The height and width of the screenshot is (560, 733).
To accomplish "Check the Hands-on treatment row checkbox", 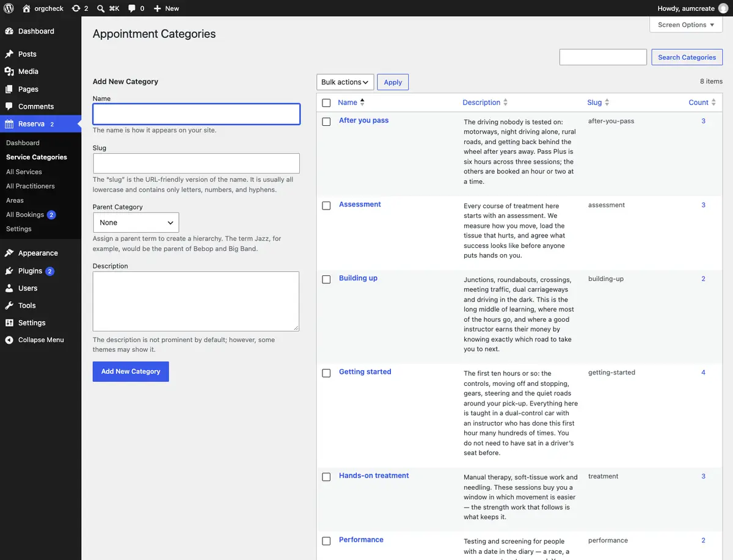I will coord(326,477).
